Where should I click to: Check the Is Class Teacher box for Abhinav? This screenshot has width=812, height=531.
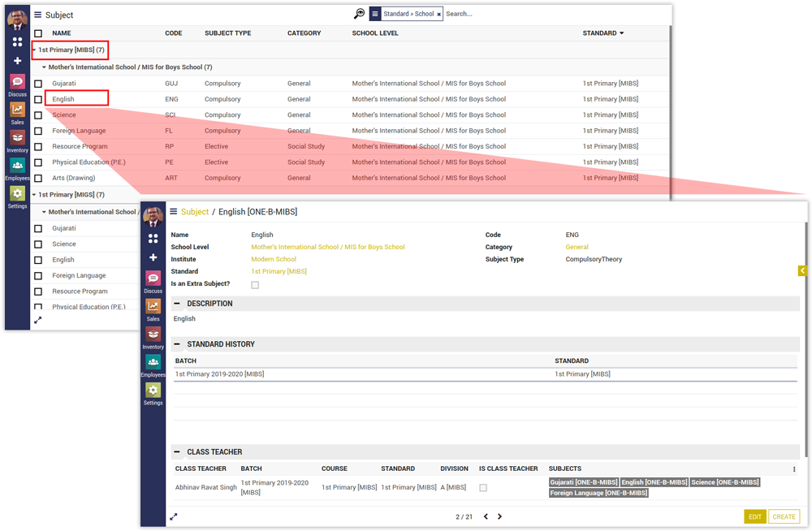(x=483, y=488)
